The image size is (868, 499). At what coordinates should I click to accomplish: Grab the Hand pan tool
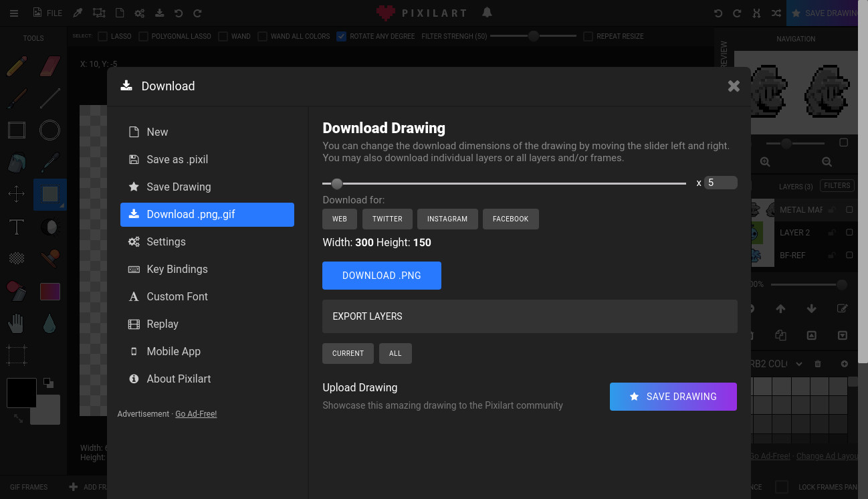click(x=16, y=323)
